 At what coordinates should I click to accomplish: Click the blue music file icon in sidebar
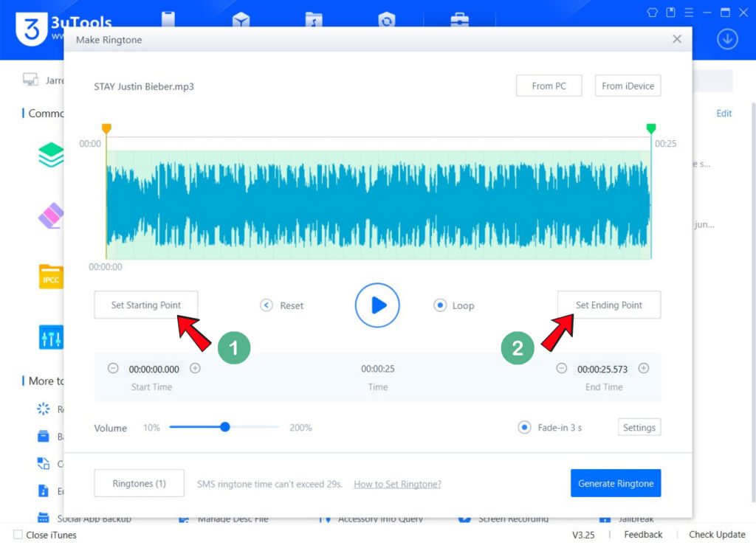(x=44, y=491)
